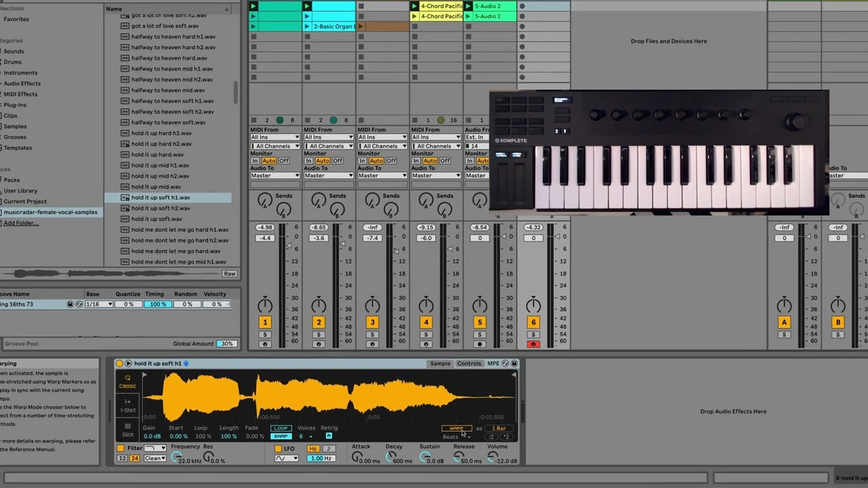Switch LFO rate to note-synced mode
This screenshot has height=488, width=868.
(329, 449)
